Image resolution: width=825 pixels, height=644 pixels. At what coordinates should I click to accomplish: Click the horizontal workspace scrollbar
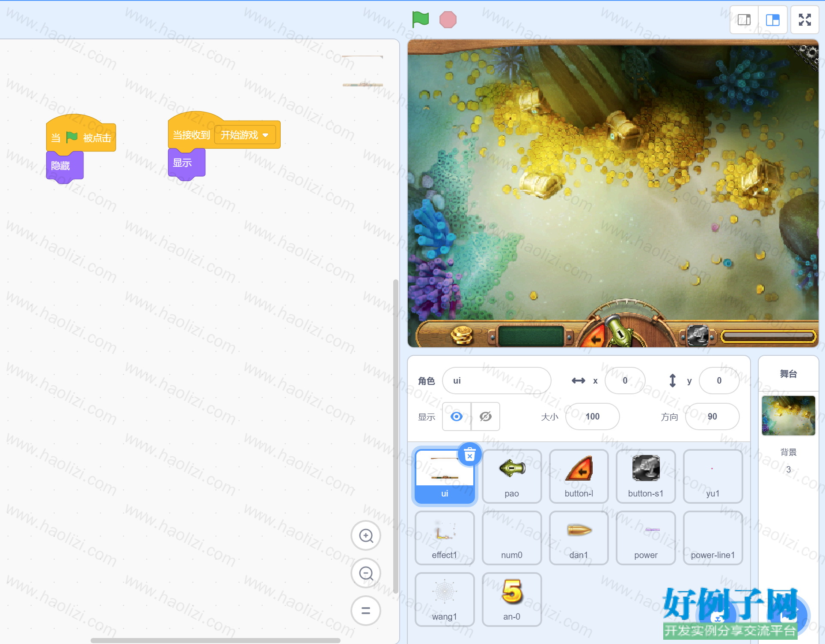215,640
